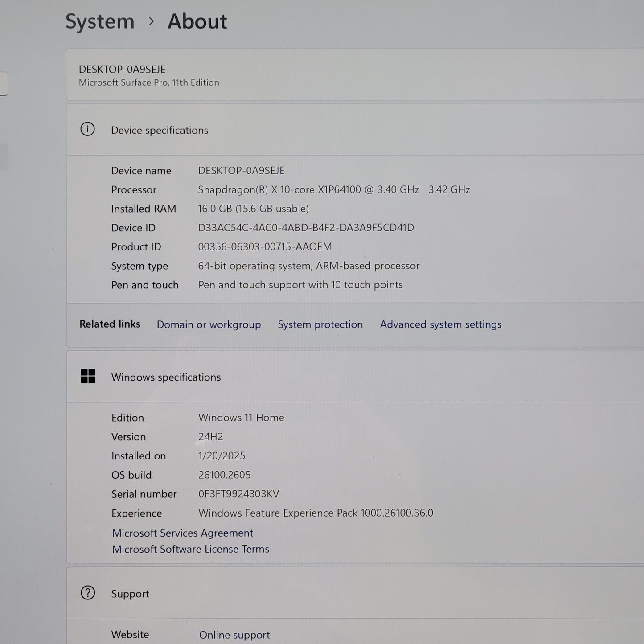This screenshot has width=644, height=644.
Task: Open Microsoft Software License Terms link
Action: click(191, 549)
